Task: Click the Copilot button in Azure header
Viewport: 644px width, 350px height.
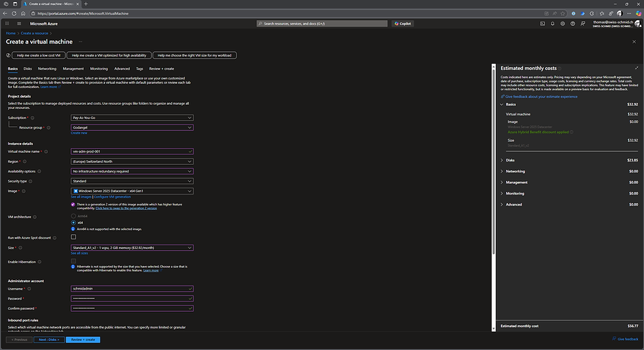Action: click(403, 24)
